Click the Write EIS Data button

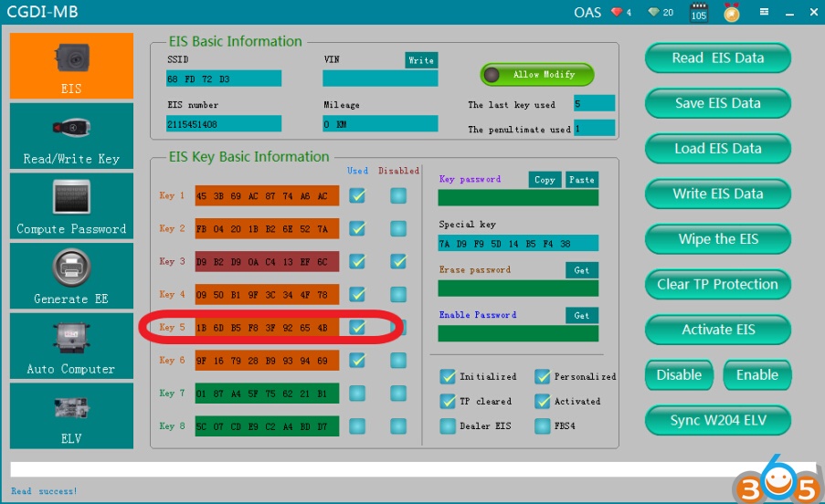718,194
